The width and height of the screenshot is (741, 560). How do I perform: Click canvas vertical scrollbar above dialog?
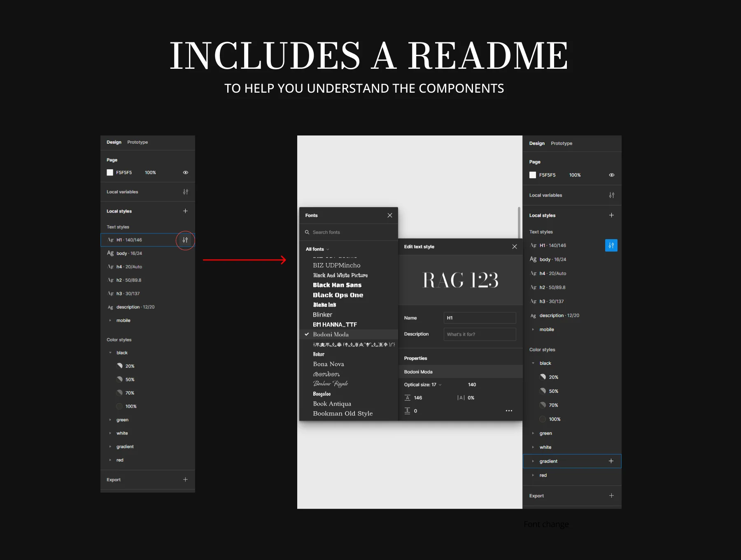point(519,222)
